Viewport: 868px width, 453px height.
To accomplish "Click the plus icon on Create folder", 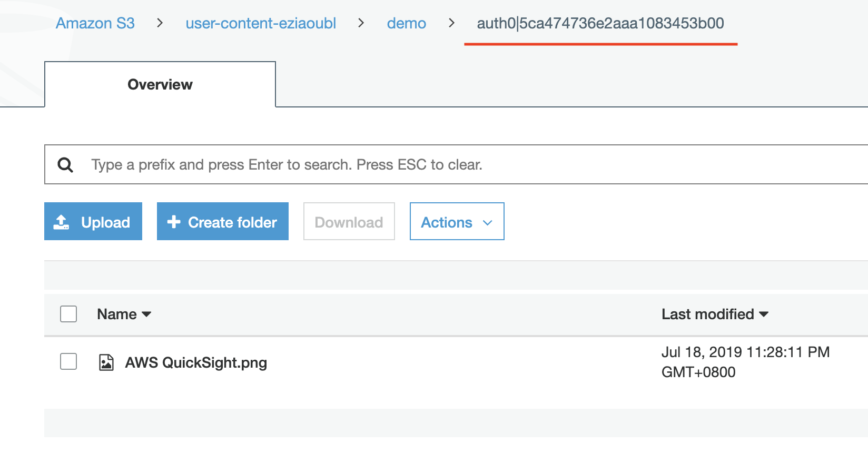I will (174, 222).
